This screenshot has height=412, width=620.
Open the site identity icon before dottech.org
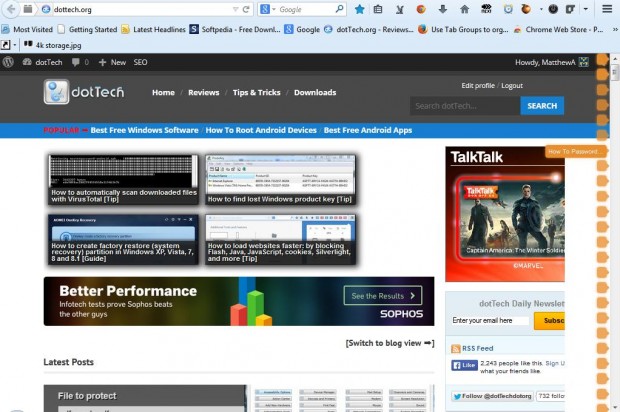click(x=45, y=9)
